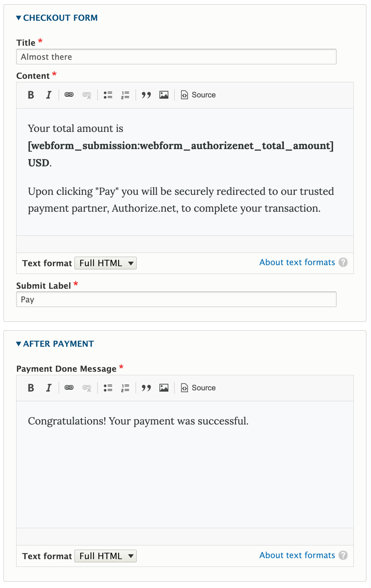Insert a bulleted list in the Content editor

108,95
